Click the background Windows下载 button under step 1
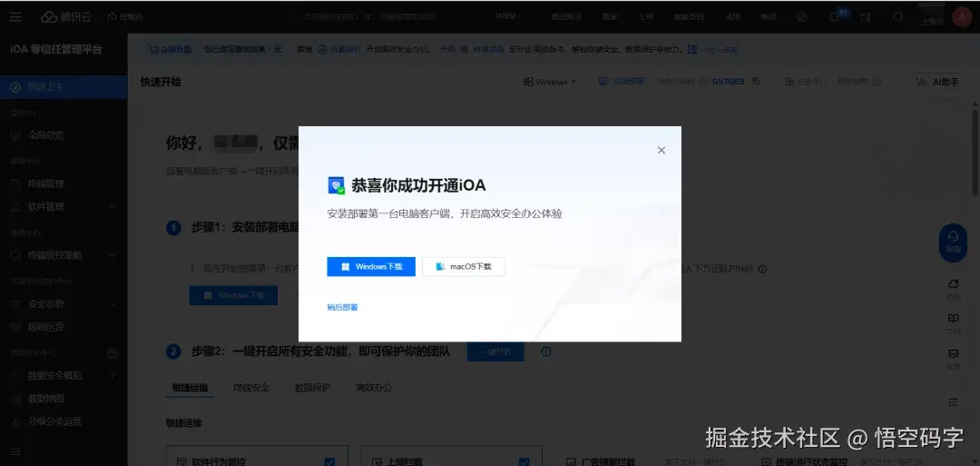 pos(234,295)
